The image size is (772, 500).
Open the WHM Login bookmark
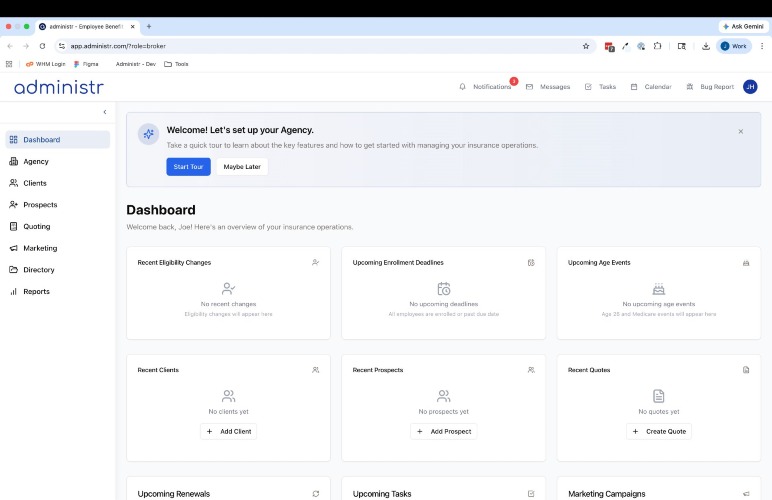45,64
